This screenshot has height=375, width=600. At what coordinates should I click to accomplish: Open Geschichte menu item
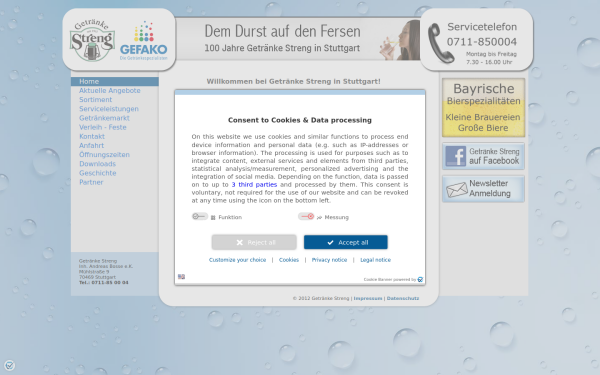[98, 173]
